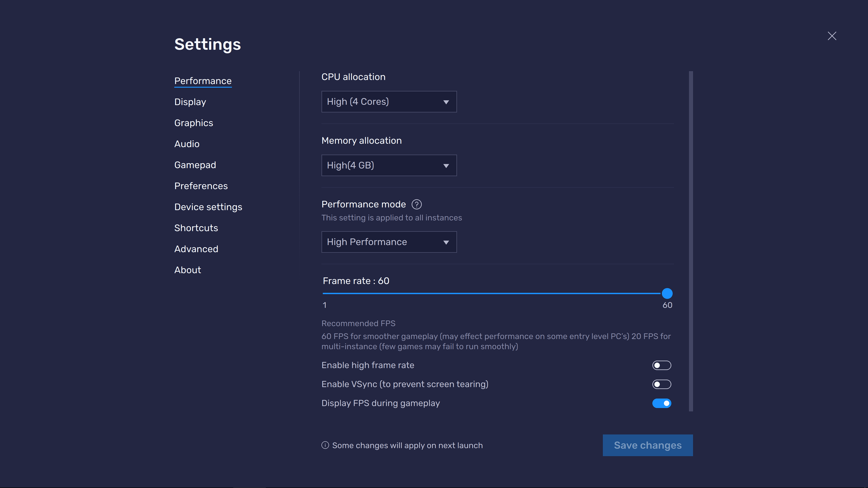Click the Memory allocation label

point(362,141)
